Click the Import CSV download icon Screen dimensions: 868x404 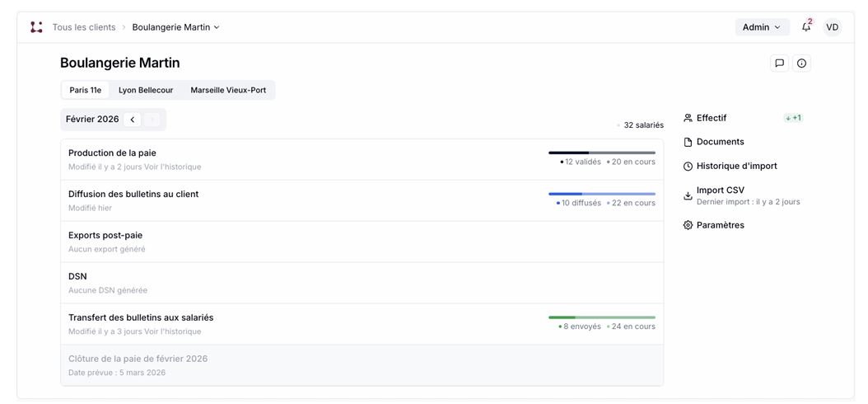click(x=688, y=195)
